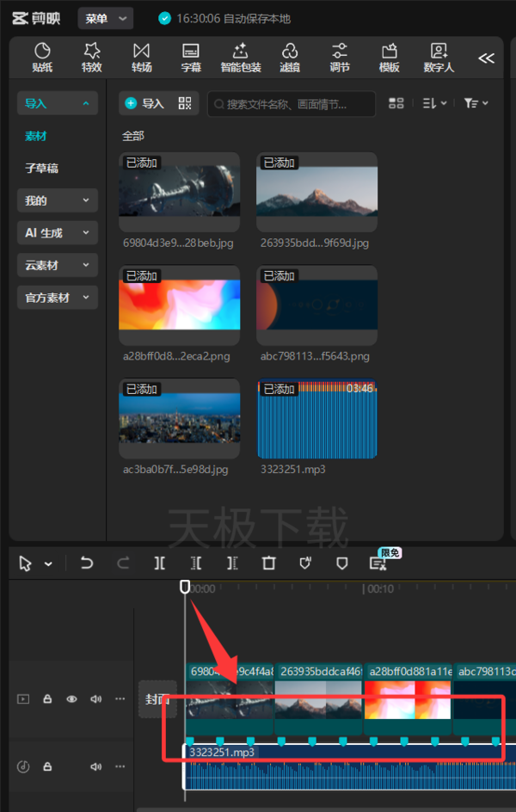Choose the selection arrow tool
Viewport: 516px width, 812px height.
click(x=25, y=563)
